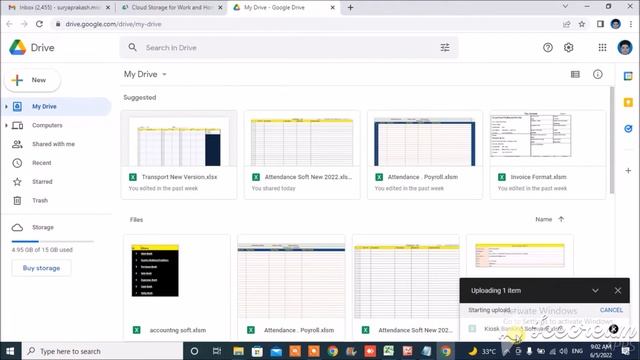Reload the Drive page

coord(39,24)
